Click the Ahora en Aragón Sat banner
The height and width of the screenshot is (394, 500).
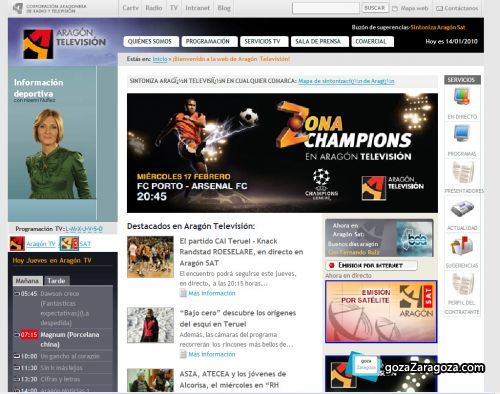click(379, 238)
